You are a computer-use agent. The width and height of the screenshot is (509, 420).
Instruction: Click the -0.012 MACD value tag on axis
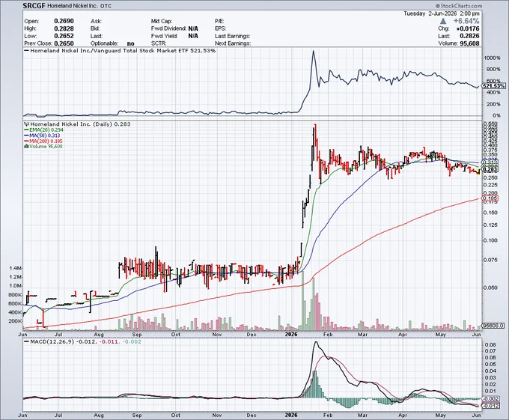click(x=490, y=406)
